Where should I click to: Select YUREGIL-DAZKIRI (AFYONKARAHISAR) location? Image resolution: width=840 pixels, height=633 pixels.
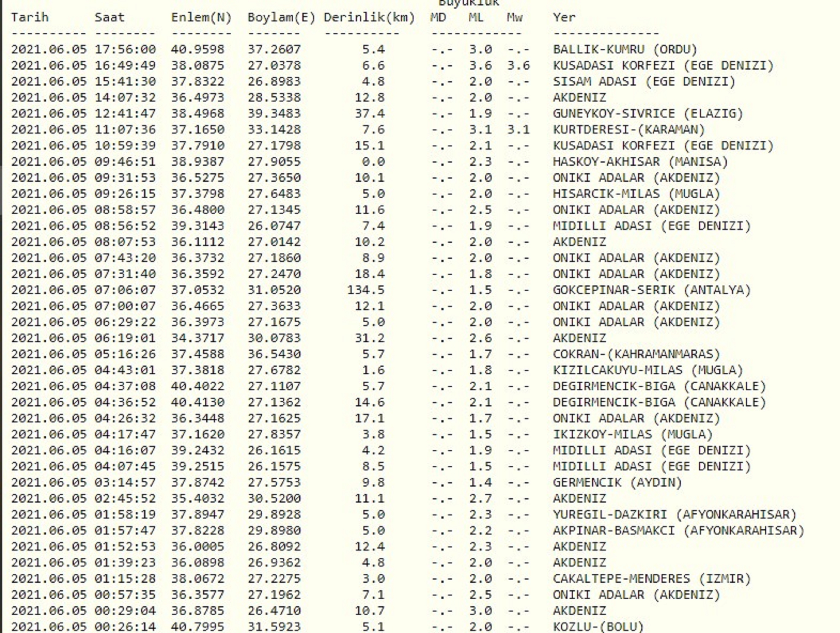[674, 515]
